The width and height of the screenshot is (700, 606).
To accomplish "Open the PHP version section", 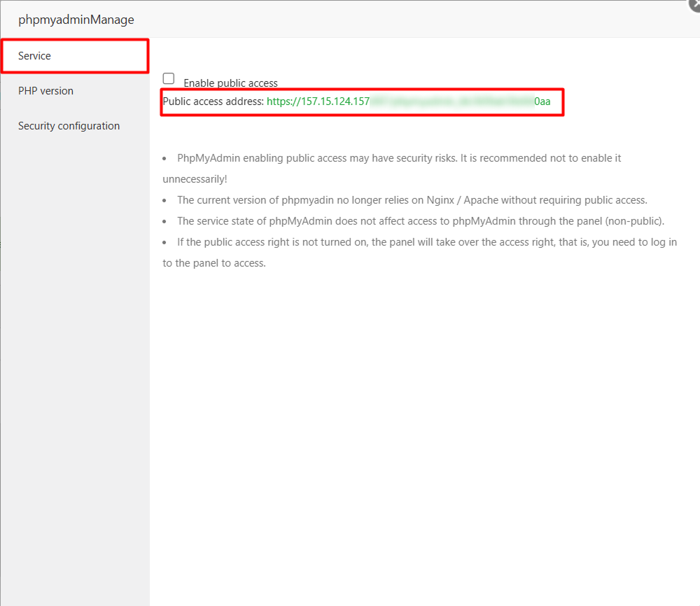I will click(x=45, y=90).
